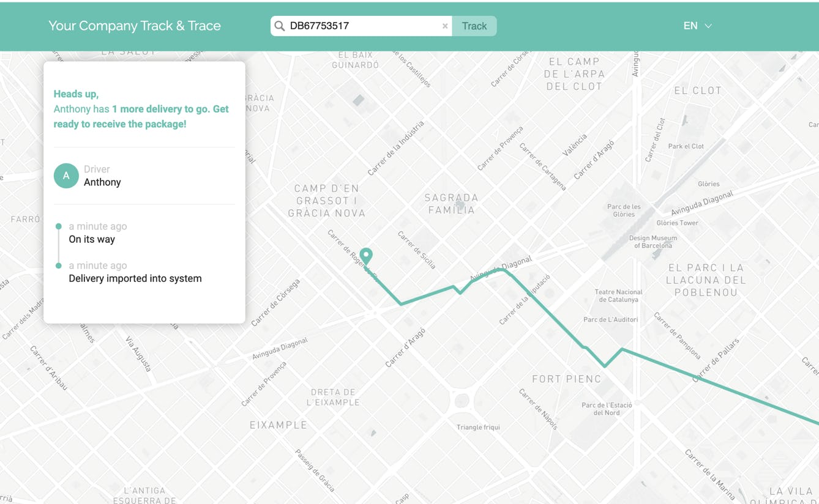Click 'Delivery imported into system' timeline dot
The width and height of the screenshot is (819, 504).
pyautogui.click(x=59, y=265)
